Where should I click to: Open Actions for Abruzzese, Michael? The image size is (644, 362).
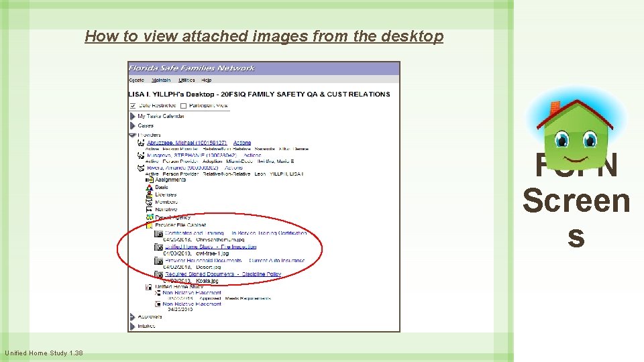coord(242,143)
